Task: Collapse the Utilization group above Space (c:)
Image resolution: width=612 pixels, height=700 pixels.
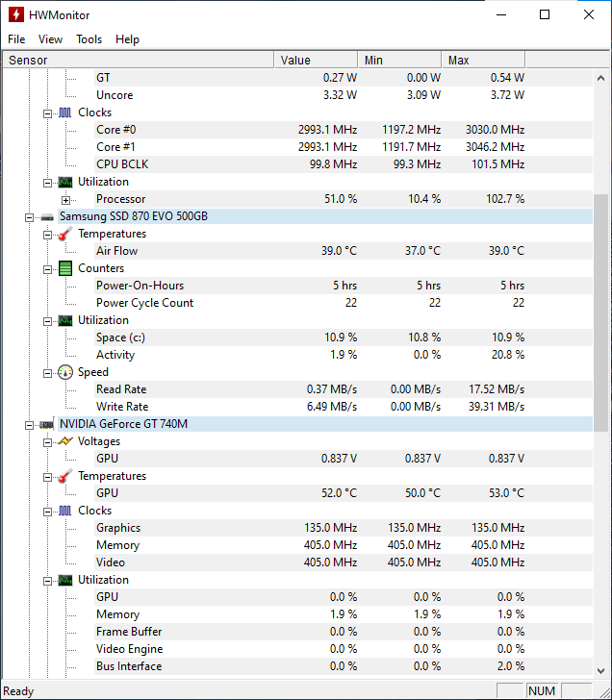Action: [x=47, y=321]
